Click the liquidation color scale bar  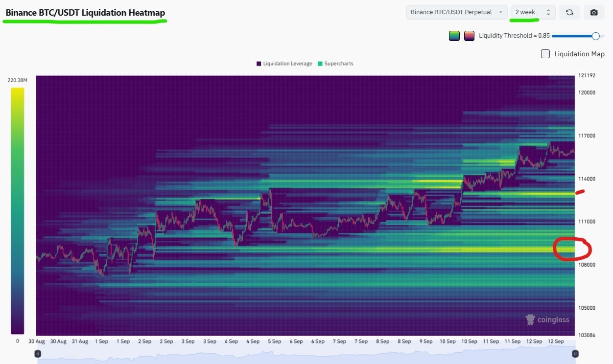tap(18, 211)
